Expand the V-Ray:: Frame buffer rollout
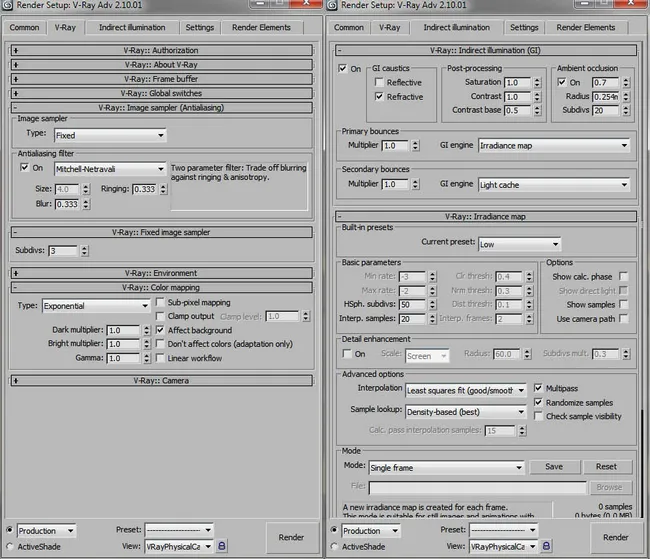The height and width of the screenshot is (559, 650). coord(162,79)
